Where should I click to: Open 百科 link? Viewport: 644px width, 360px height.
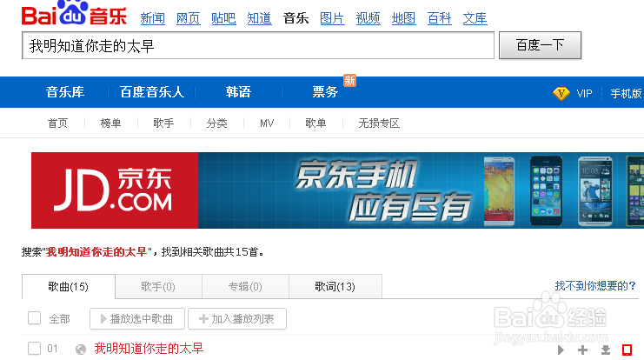click(x=440, y=18)
